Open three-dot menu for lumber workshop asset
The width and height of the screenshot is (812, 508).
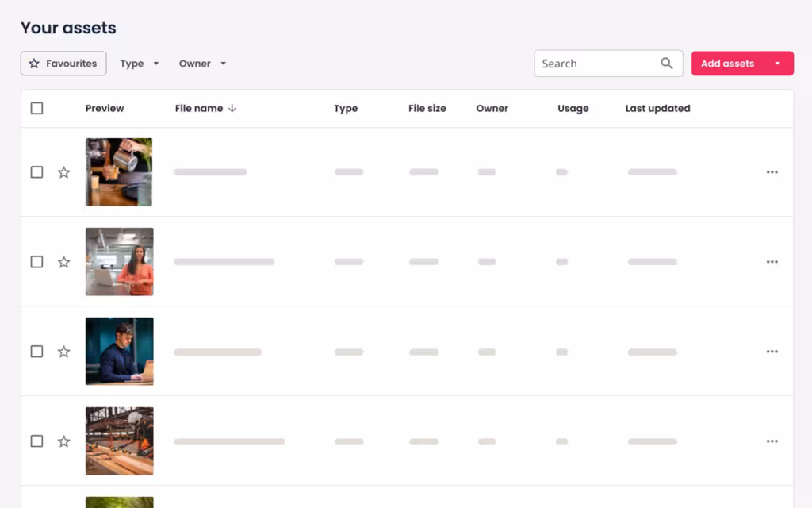[x=772, y=441]
